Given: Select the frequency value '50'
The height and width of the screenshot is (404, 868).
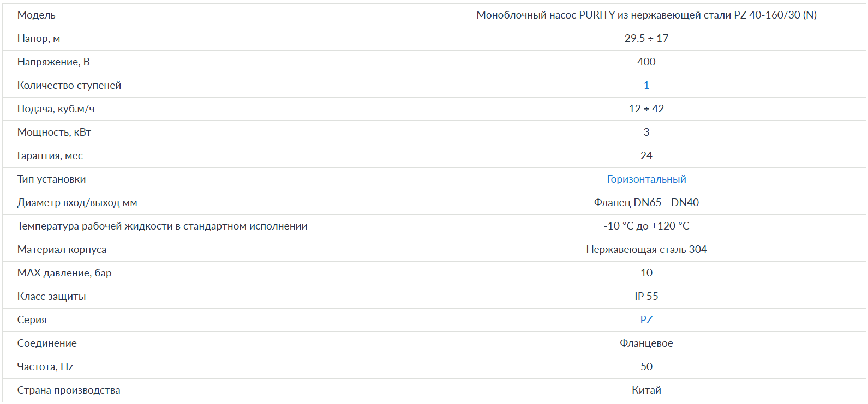Looking at the screenshot, I should point(646,366).
